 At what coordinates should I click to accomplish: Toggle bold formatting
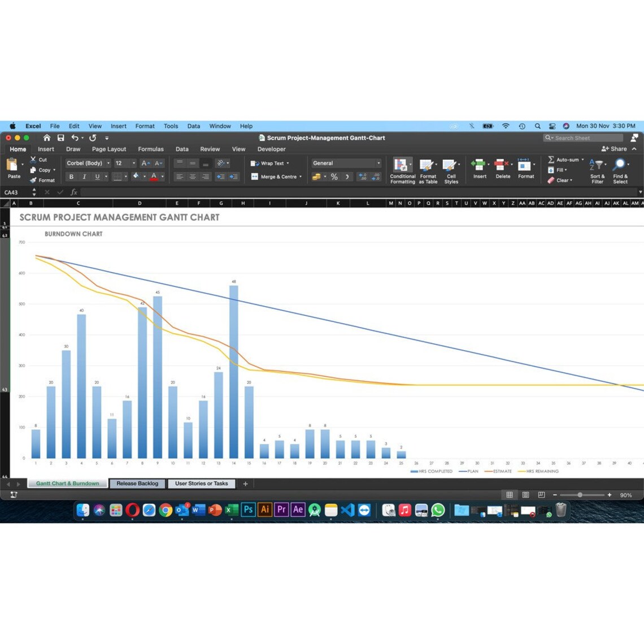(x=71, y=176)
